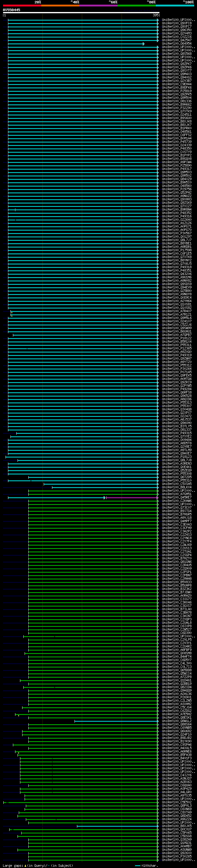Select the UniRef100_Q73C07 label
197x868 pixels.
point(177,507)
